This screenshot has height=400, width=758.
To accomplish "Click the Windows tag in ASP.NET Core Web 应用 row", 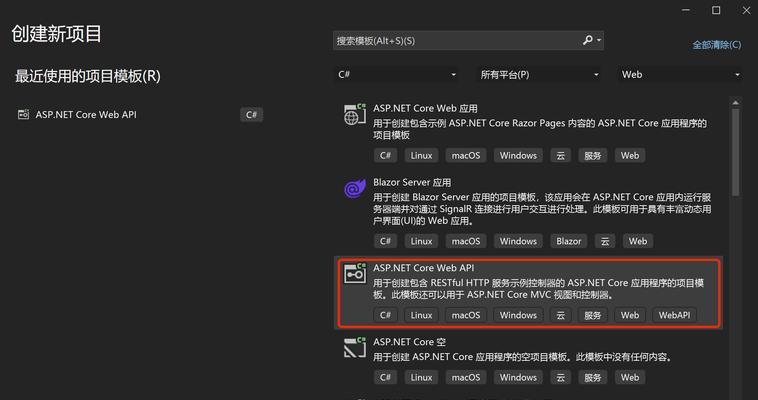I will 518,155.
